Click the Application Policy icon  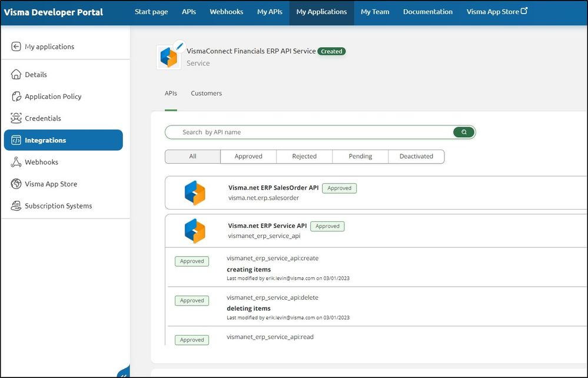pos(16,97)
